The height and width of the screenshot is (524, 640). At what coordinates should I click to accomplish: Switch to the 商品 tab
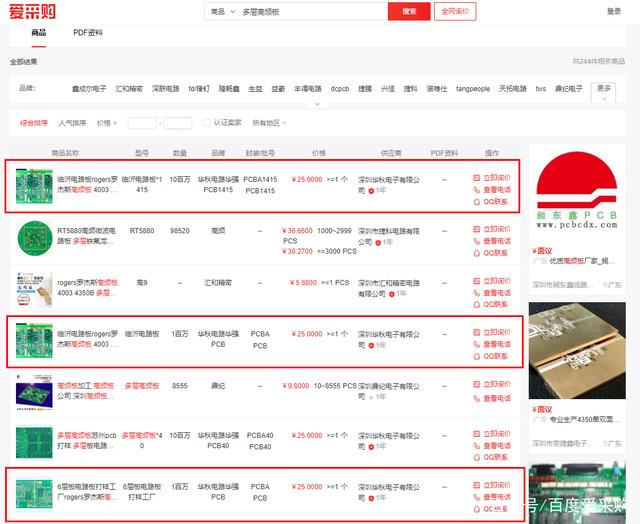39,33
